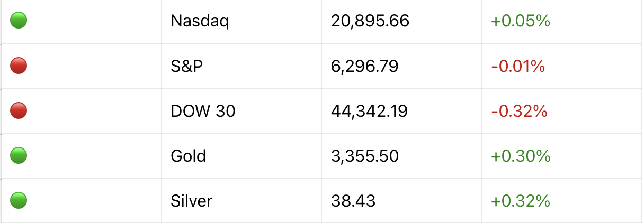Click Nasdaq's +0.05% change
Viewport: 644px width, 223px height.
(521, 21)
